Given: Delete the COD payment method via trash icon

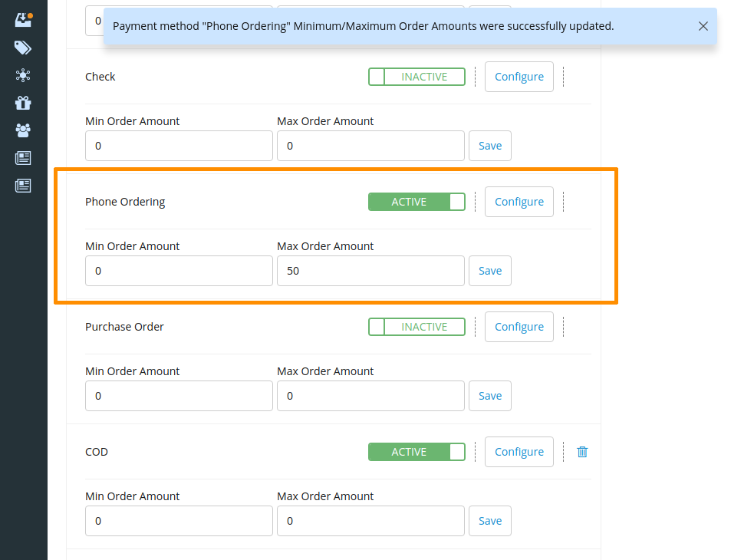Looking at the screenshot, I should (582, 452).
